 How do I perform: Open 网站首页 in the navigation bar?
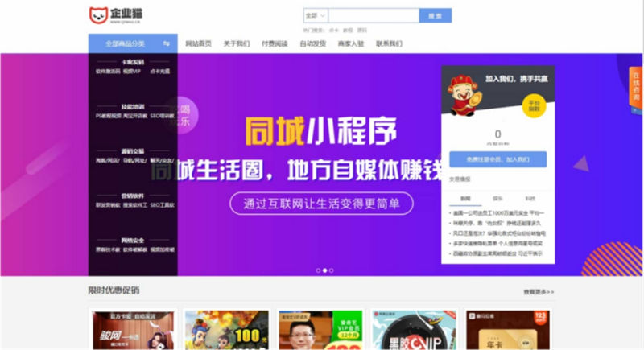[x=198, y=43]
